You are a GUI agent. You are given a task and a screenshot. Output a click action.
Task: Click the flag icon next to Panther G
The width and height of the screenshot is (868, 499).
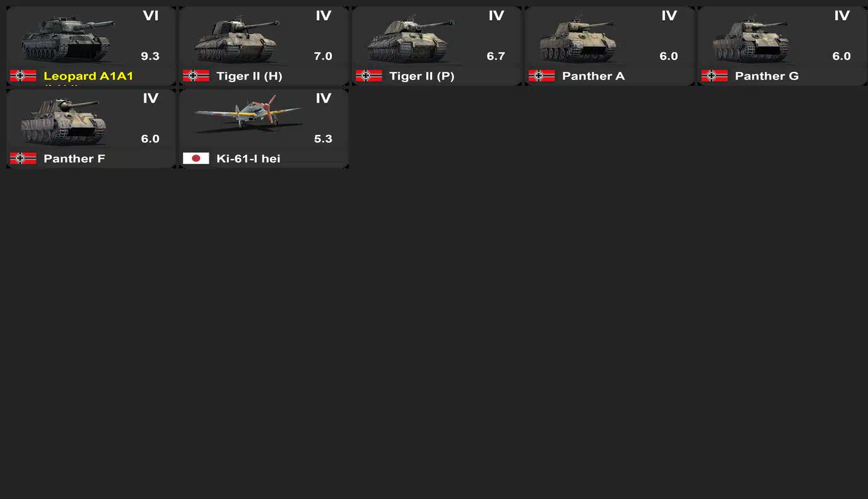[714, 76]
